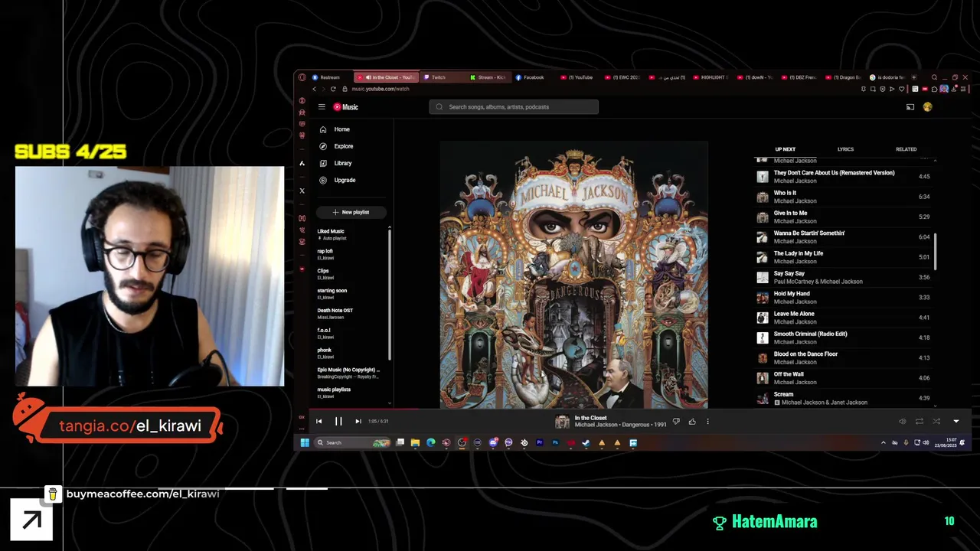Open the Clips playlist
980x551 pixels.
pos(351,274)
